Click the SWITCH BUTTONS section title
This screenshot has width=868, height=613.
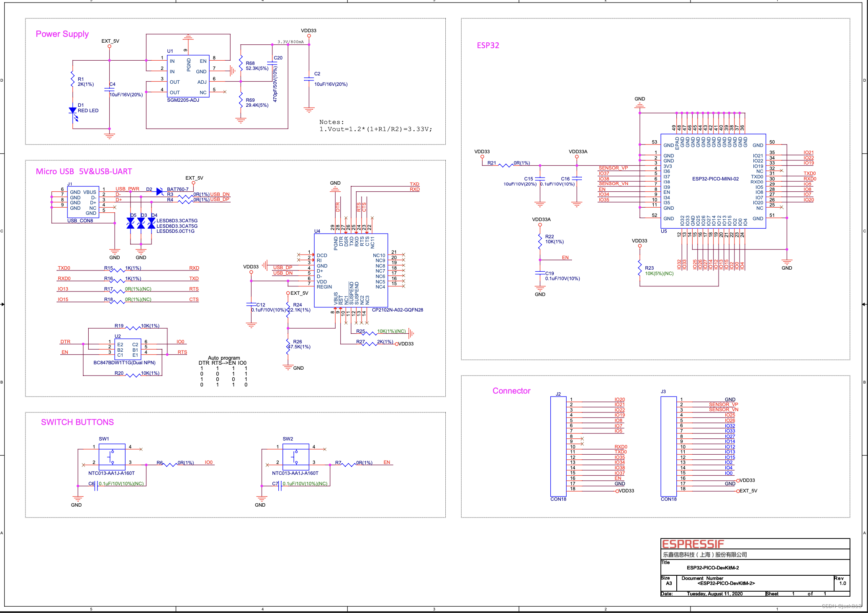(x=77, y=422)
